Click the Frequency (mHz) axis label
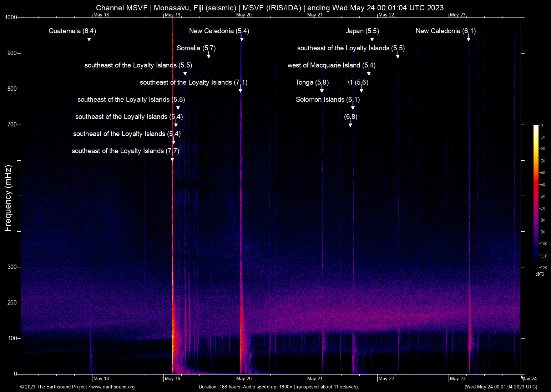Viewport: 551px width, 392px height. point(8,198)
